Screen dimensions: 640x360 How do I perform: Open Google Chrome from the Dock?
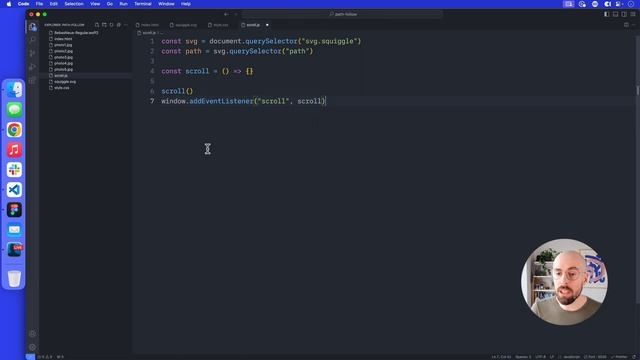point(14,130)
